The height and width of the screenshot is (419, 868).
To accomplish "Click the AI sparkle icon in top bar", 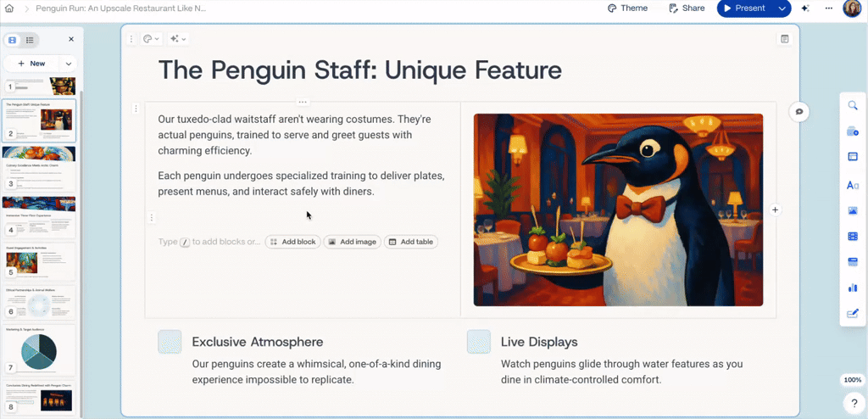I will pos(805,8).
